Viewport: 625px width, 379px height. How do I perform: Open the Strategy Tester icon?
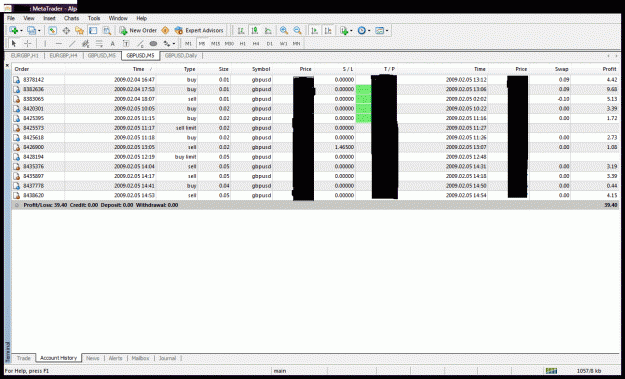click(107, 30)
